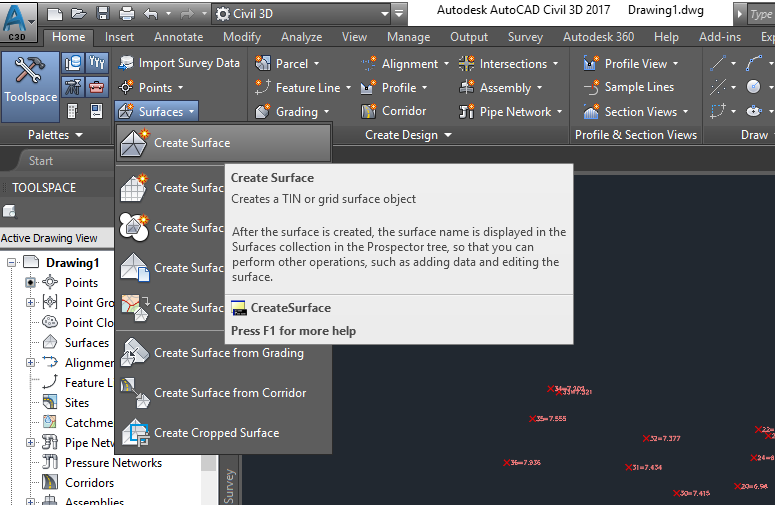Viewport: 775px width, 507px height.
Task: Select Sites in the Prospector tree
Action: coord(77,403)
